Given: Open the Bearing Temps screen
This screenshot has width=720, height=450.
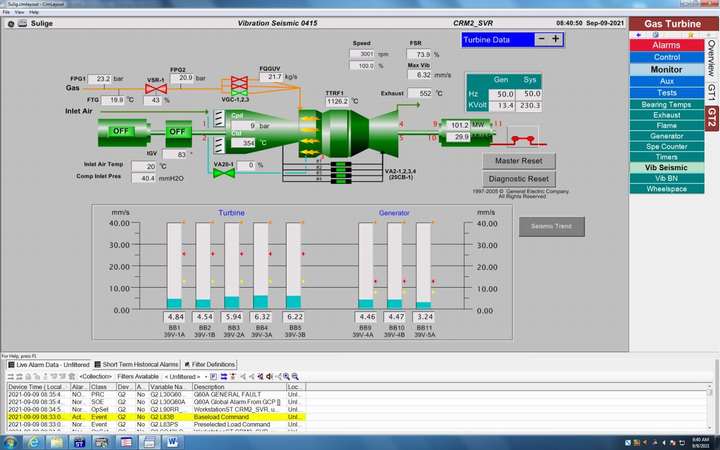Looking at the screenshot, I should point(666,105).
